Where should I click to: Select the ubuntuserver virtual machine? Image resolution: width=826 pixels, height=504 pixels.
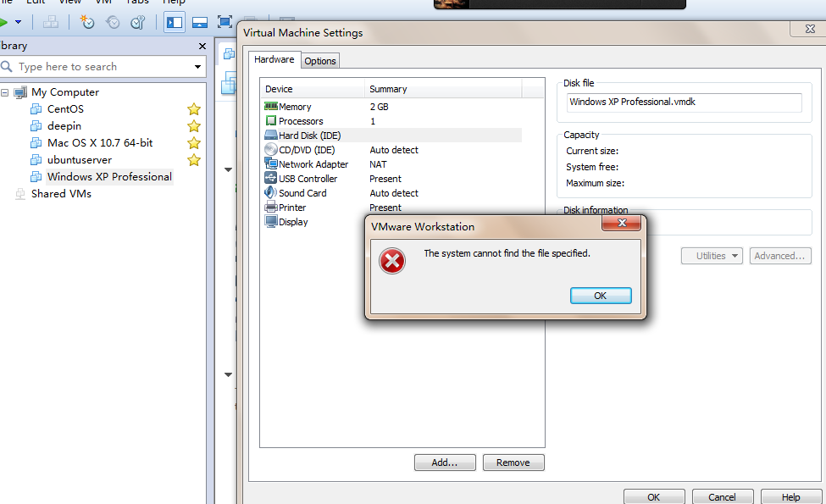pos(80,159)
